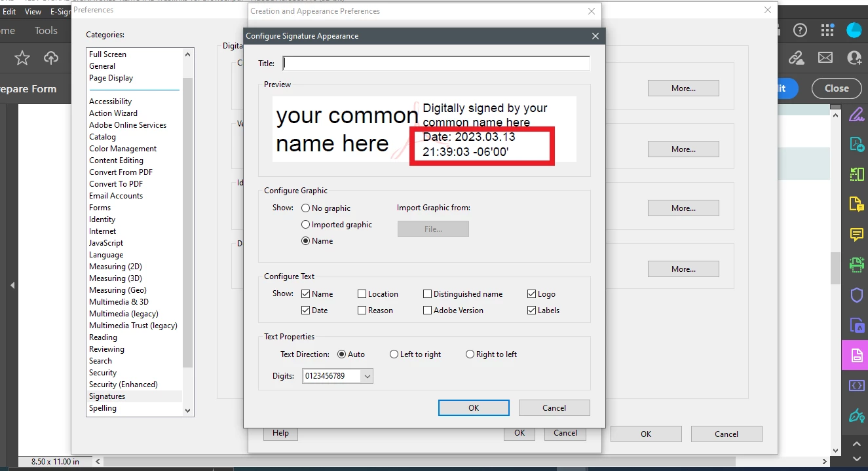
Task: Click Cancel in the Preferences window
Action: tap(726, 434)
